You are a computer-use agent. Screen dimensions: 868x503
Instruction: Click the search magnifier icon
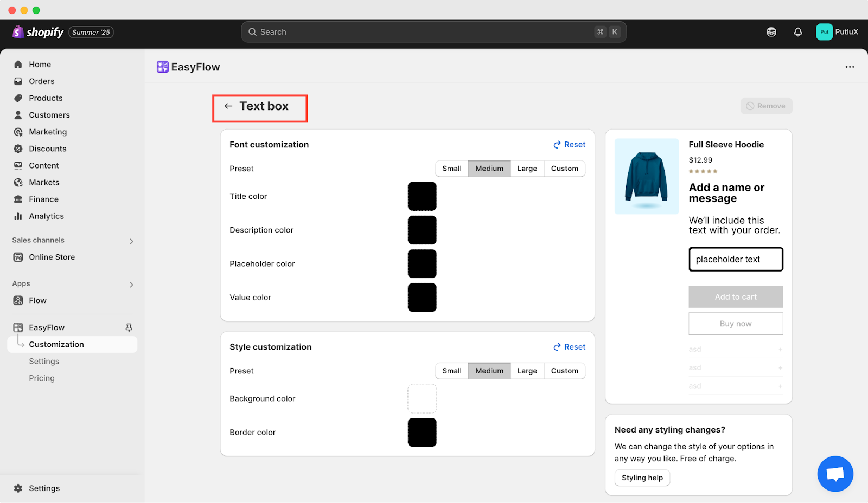(252, 32)
